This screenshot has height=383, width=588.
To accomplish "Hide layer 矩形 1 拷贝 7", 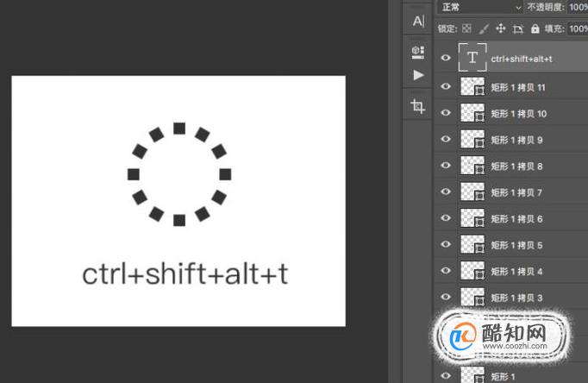I will coord(446,191).
